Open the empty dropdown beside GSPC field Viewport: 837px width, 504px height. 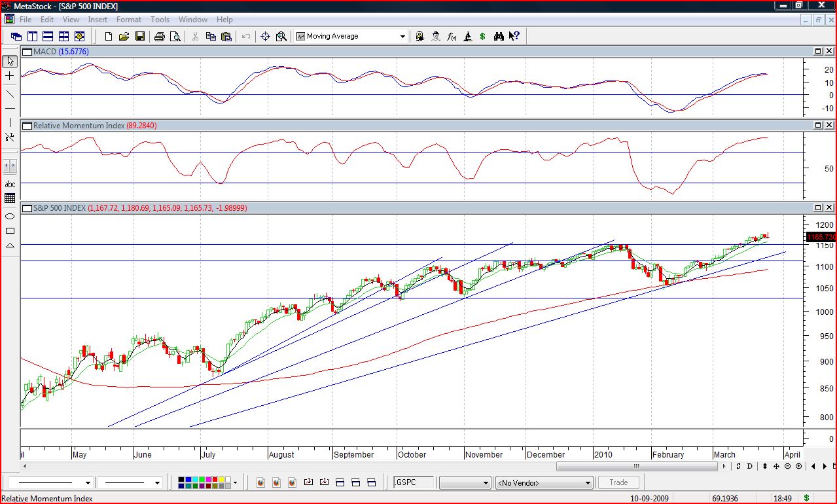pos(465,483)
